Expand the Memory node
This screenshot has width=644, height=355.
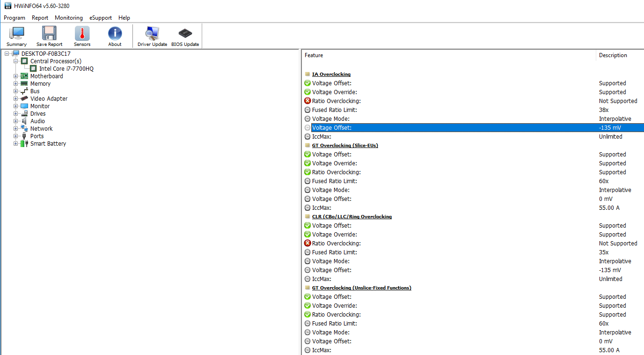pyautogui.click(x=16, y=83)
